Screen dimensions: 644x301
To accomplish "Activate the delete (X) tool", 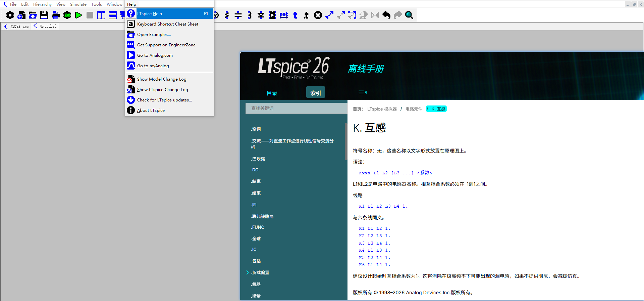I will tap(318, 15).
